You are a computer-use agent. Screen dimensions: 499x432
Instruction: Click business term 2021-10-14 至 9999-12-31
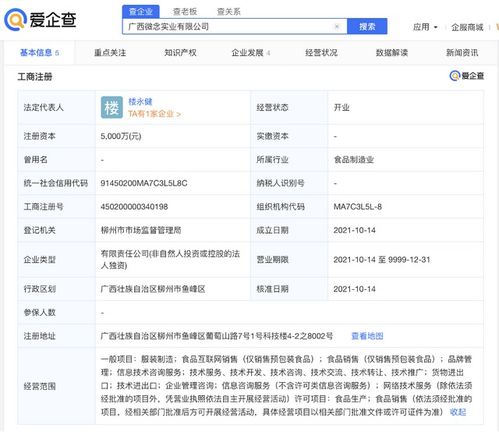point(382,260)
